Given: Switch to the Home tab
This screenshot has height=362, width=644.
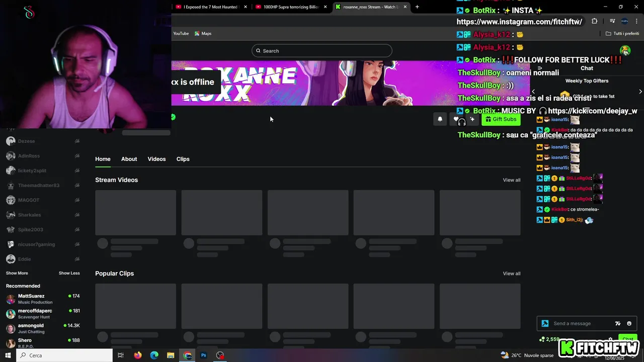Looking at the screenshot, I should (x=103, y=159).
